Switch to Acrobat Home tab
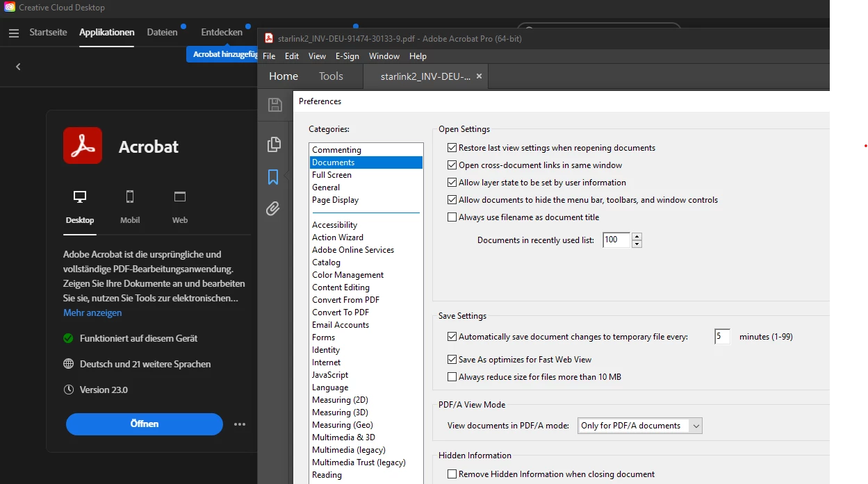This screenshot has width=868, height=484. 284,76
